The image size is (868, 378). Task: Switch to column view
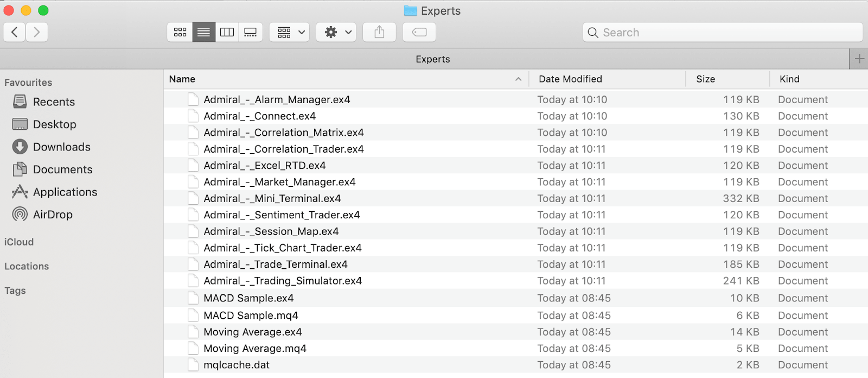(x=227, y=33)
